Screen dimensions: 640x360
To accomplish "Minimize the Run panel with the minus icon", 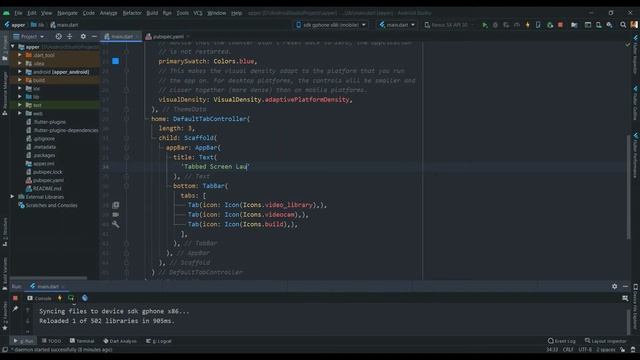I will 625,287.
